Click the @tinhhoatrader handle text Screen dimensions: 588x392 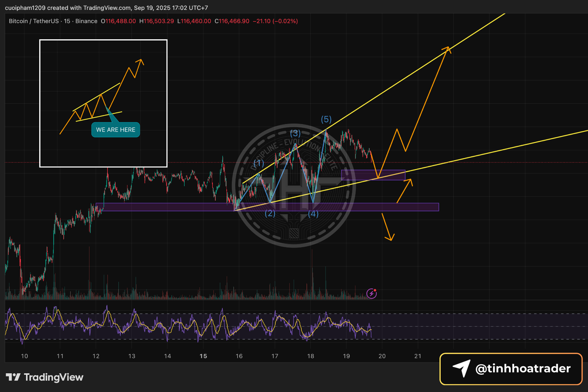click(523, 368)
